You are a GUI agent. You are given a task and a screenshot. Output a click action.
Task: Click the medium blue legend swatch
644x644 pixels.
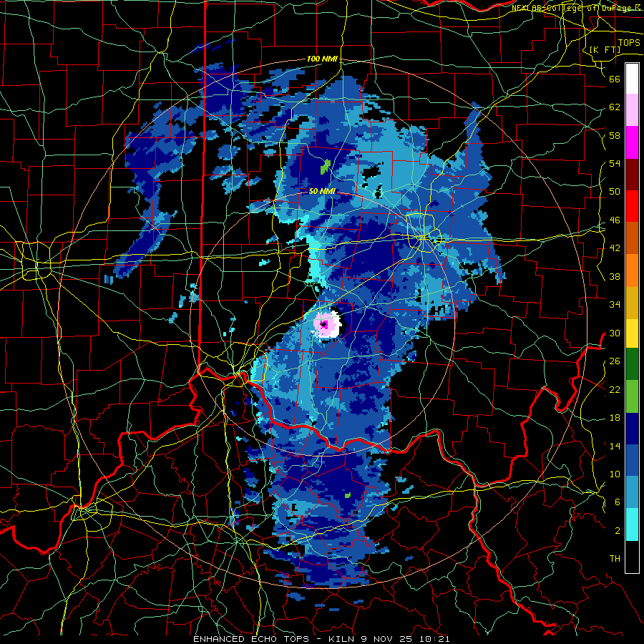(632, 460)
